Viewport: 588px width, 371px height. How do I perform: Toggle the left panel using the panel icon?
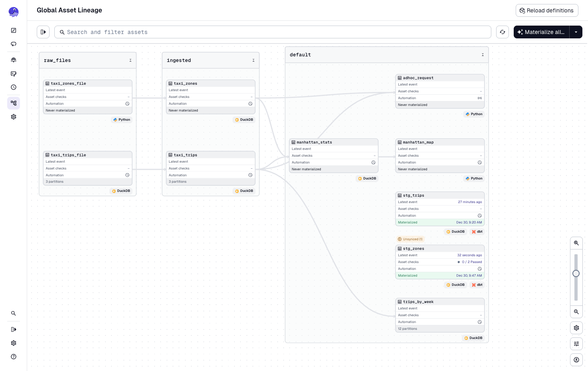[43, 32]
